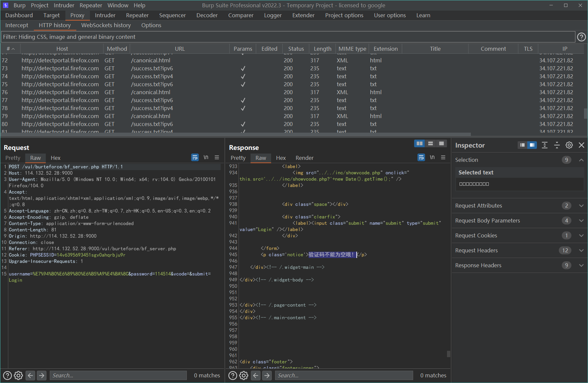Click the history filter bar
Image resolution: width=588 pixels, height=383 pixels.
(288, 37)
